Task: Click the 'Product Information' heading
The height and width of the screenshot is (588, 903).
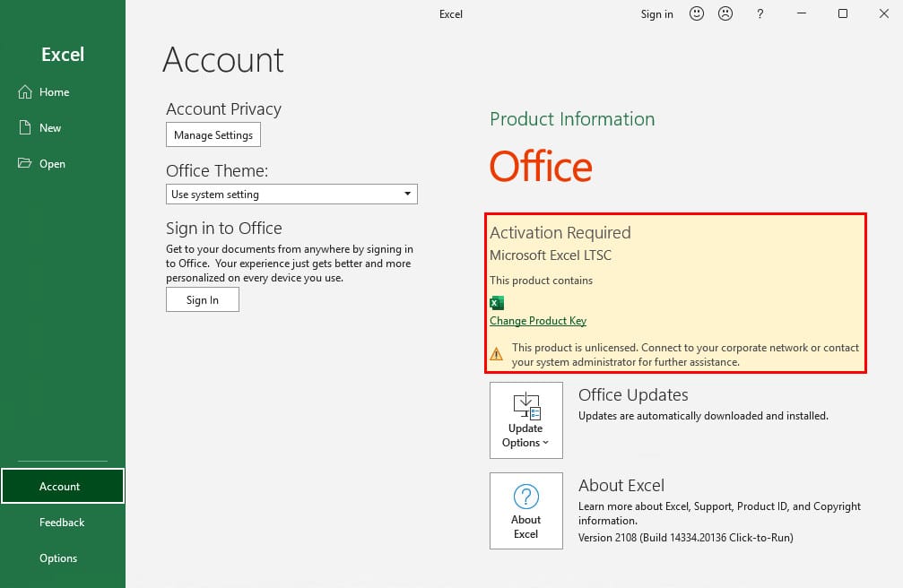Action: tap(572, 118)
